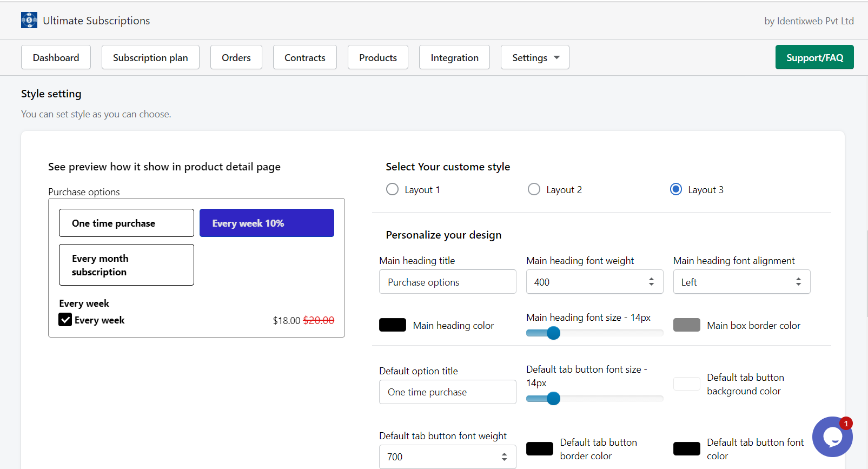This screenshot has height=469, width=868.
Task: Choose Every month subscription preview option
Action: pyautogui.click(x=127, y=265)
